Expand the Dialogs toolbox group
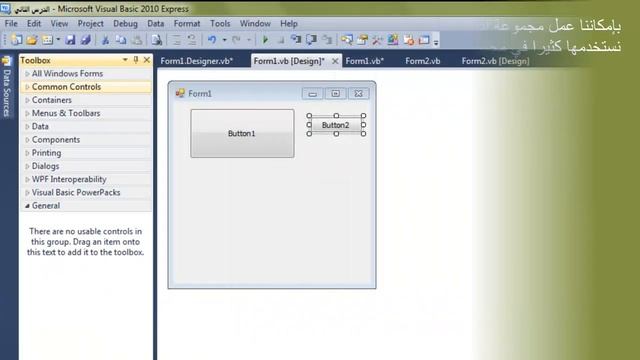This screenshot has height=360, width=640. coord(86,166)
